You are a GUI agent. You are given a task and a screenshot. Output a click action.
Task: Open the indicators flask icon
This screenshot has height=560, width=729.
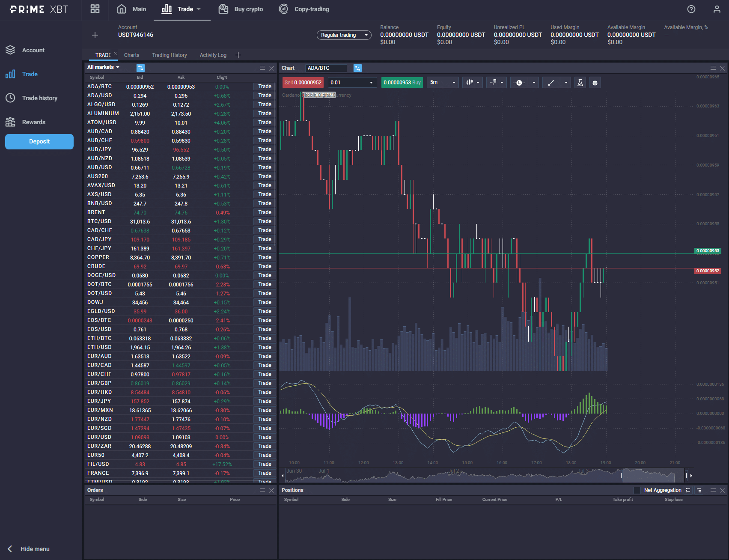pyautogui.click(x=580, y=82)
